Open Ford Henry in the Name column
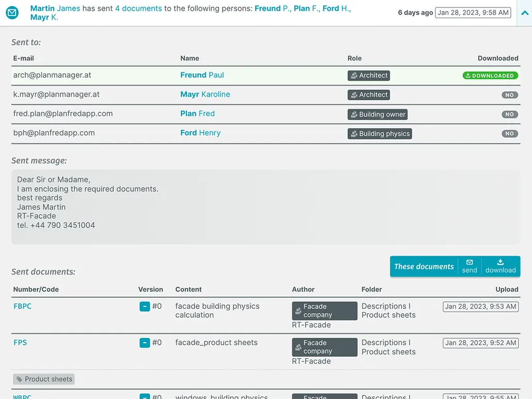 tap(200, 133)
